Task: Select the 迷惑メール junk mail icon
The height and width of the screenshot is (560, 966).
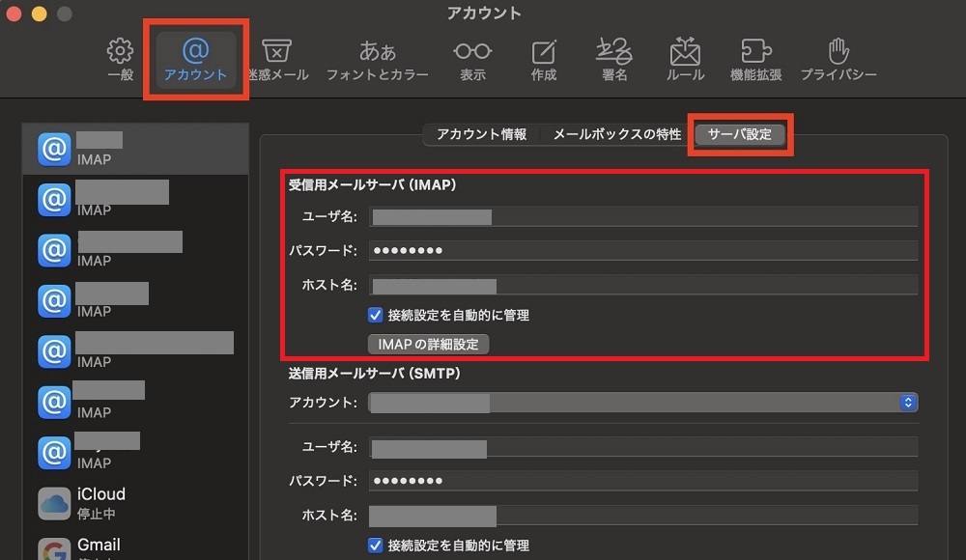Action: (277, 58)
